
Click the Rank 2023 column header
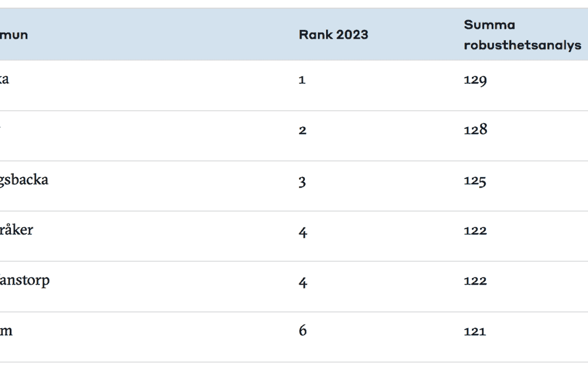click(x=333, y=35)
